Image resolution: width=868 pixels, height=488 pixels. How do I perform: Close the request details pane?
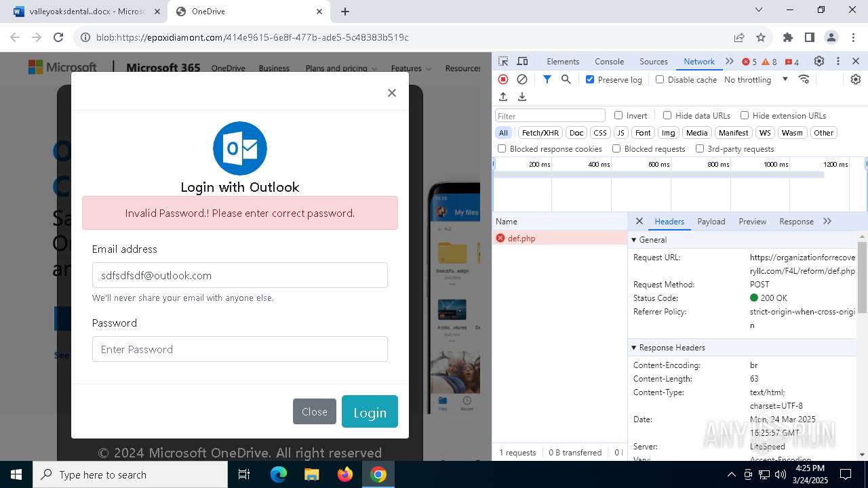pyautogui.click(x=639, y=222)
